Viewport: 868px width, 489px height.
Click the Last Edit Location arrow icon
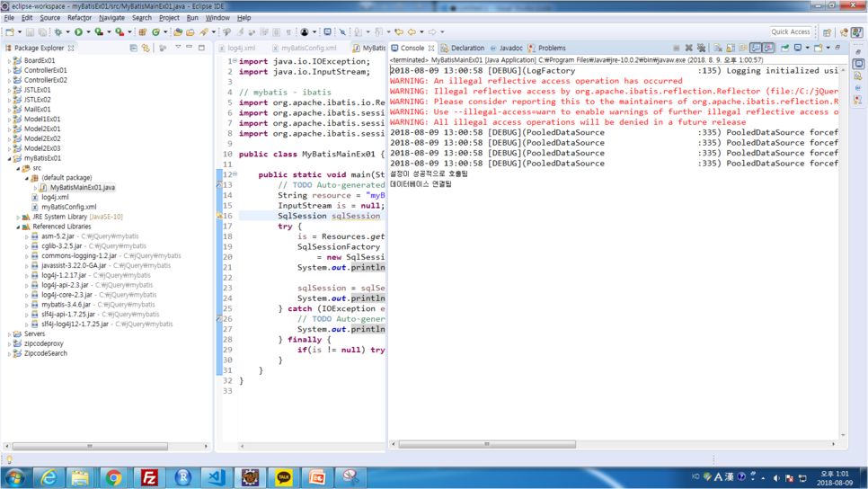click(399, 32)
